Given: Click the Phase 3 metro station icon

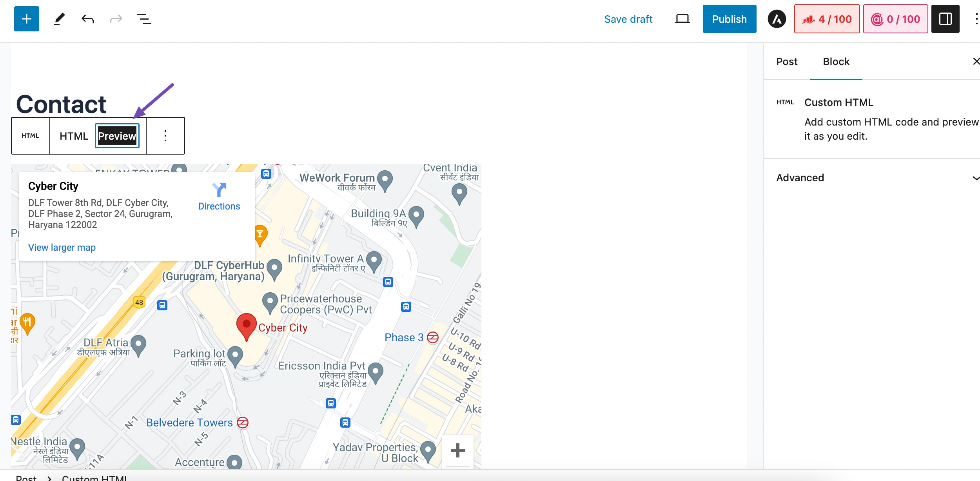Looking at the screenshot, I should [x=432, y=337].
